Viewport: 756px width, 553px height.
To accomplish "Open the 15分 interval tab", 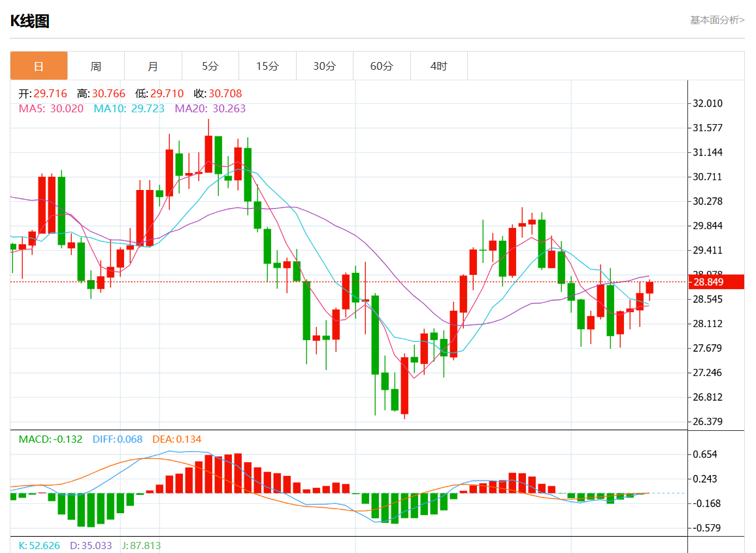I will click(x=268, y=66).
